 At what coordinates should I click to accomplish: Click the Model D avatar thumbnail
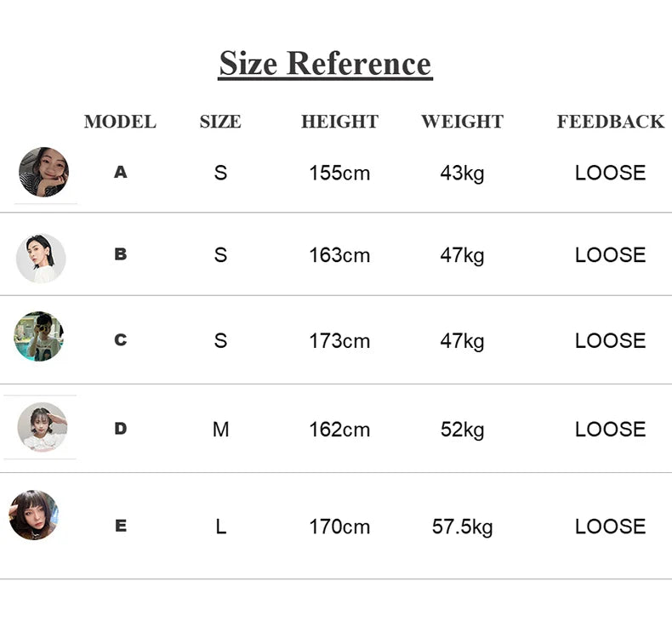[43, 427]
